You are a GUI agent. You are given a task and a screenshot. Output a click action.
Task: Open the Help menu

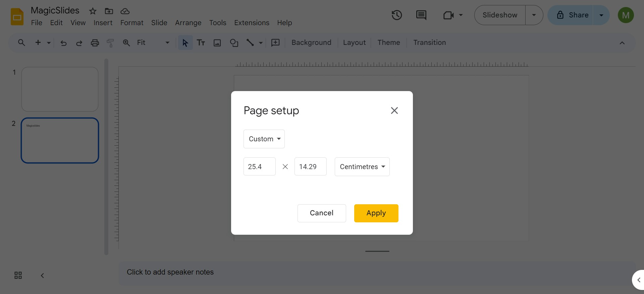[284, 23]
